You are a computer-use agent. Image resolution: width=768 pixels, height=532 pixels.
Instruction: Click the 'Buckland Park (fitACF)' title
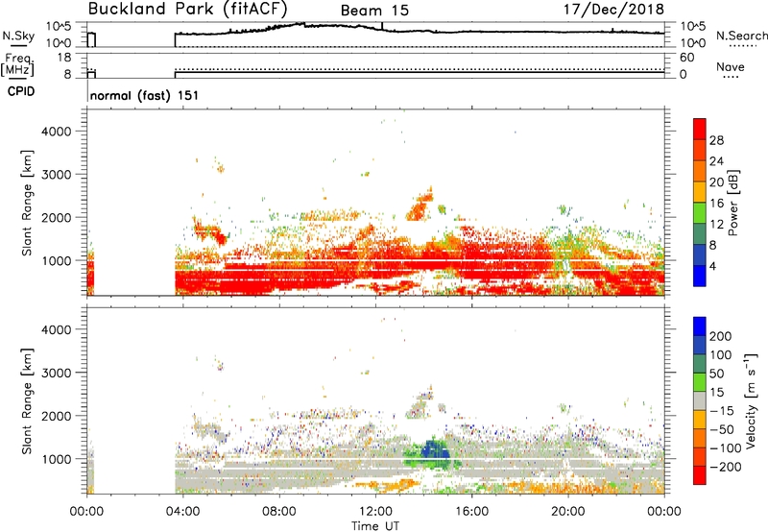pyautogui.click(x=187, y=9)
